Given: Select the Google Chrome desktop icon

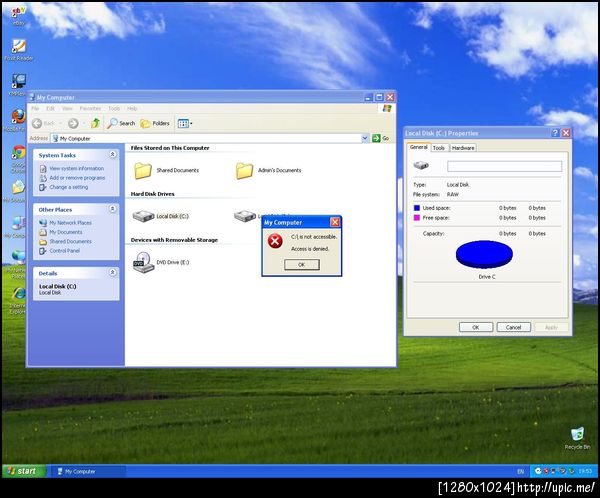Looking at the screenshot, I should [x=18, y=158].
